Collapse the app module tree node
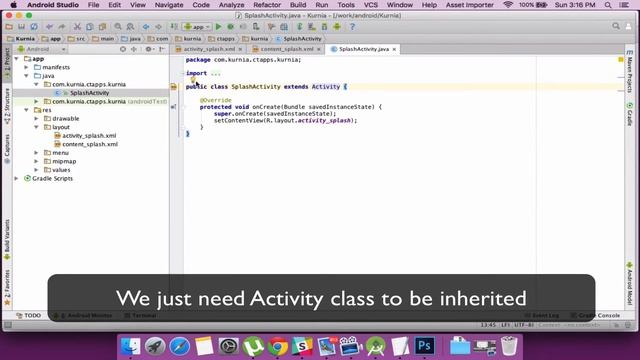The image size is (640, 360). point(17,59)
